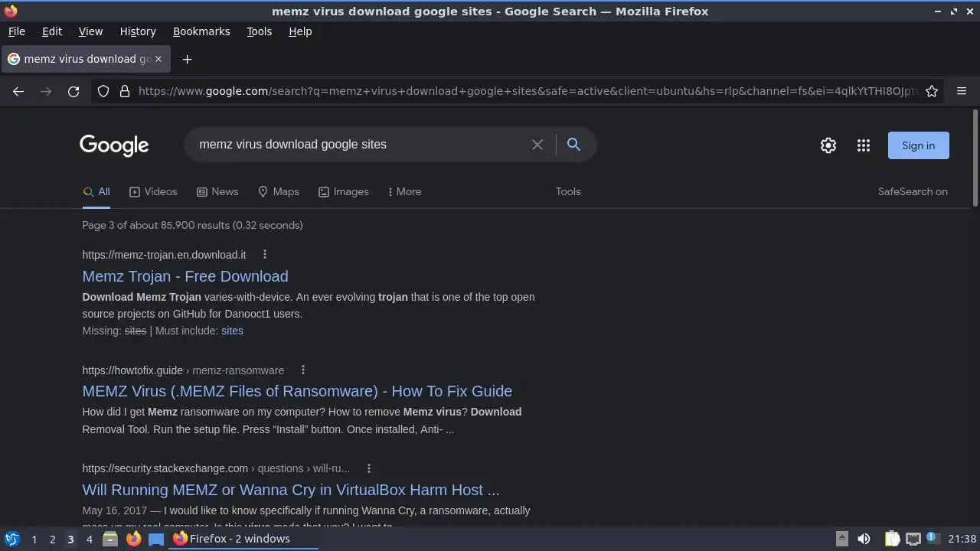Open SafeSearch on settings
Screen dimensions: 980x551
913,191
